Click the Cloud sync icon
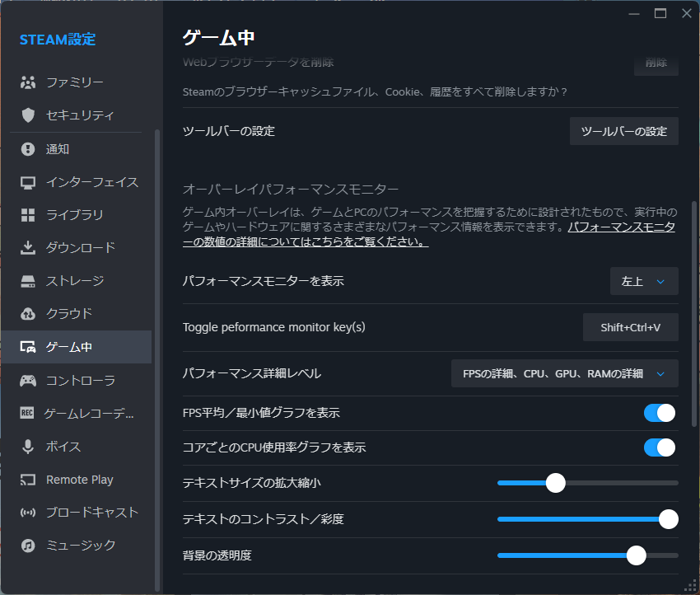The image size is (700, 595). pyautogui.click(x=28, y=314)
